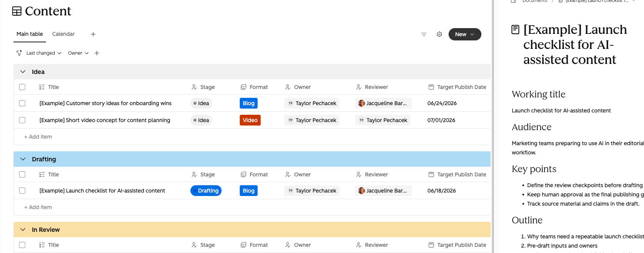This screenshot has width=644, height=253.
Task: Click the 07/01/2026 publish date
Action: point(441,120)
